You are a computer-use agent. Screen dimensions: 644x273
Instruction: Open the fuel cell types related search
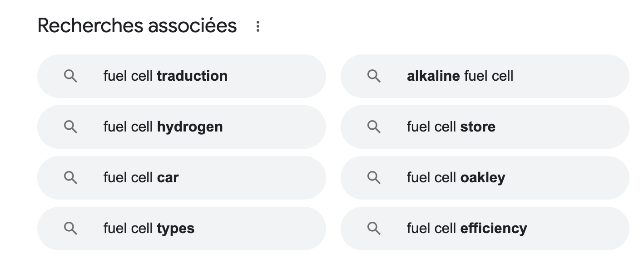[182, 229]
